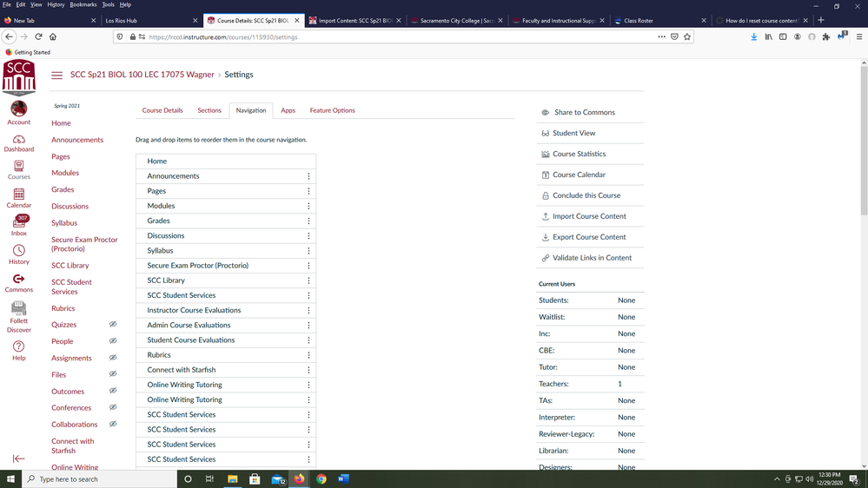
Task: Open the Windows Start menu
Action: click(x=10, y=479)
